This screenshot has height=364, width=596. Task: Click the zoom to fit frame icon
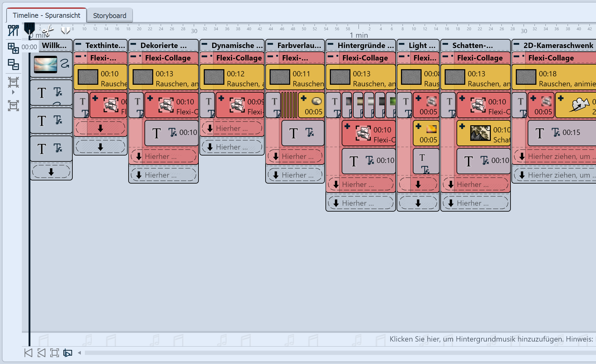55,353
